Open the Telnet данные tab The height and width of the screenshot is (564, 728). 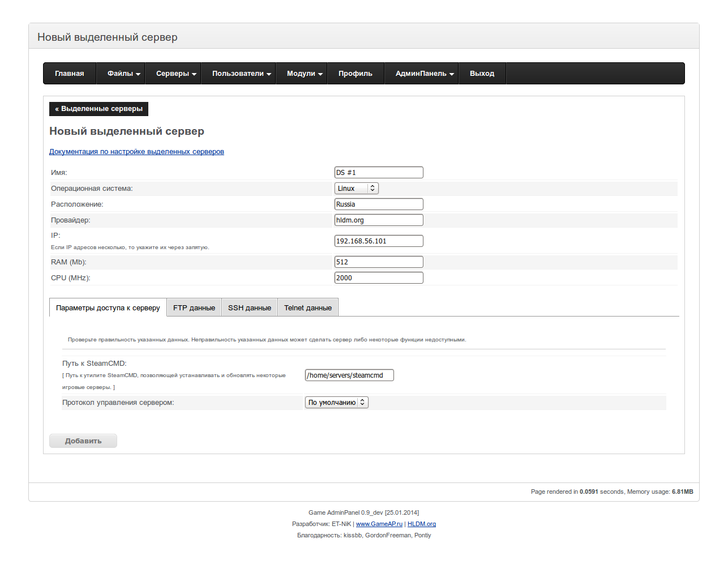308,307
